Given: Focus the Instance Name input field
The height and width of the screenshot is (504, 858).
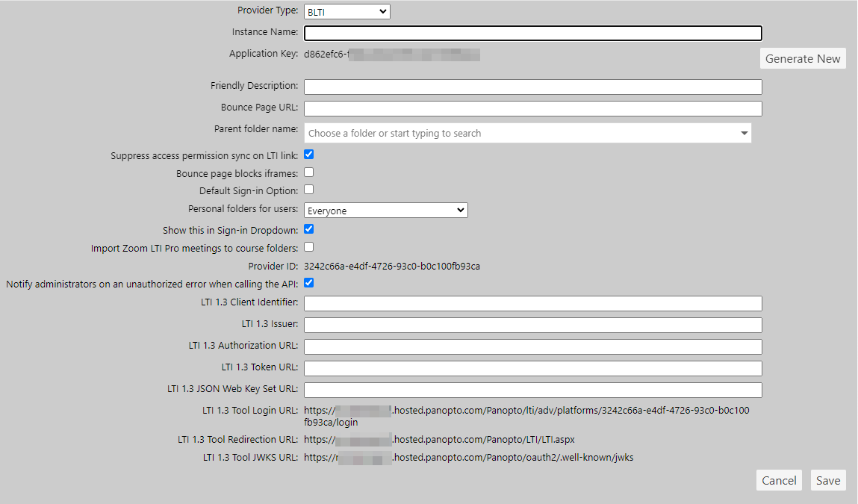Looking at the screenshot, I should pos(533,33).
